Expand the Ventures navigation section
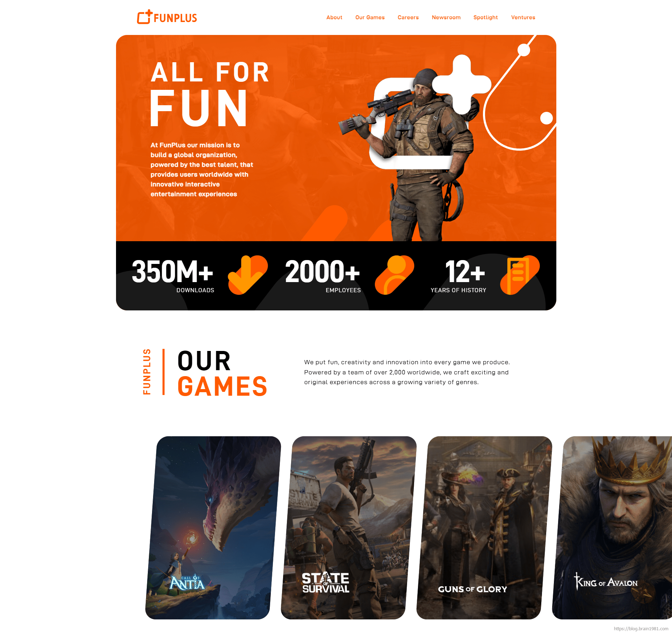This screenshot has width=672, height=632. click(523, 17)
